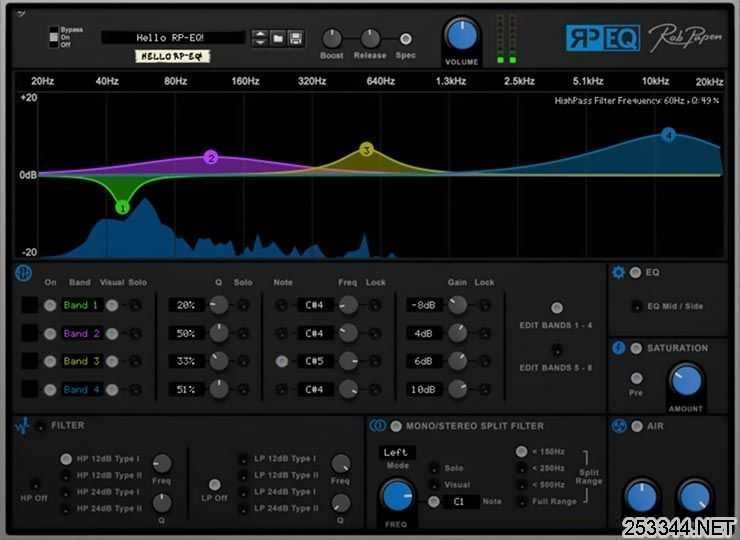Turn the blue VOLUME knob
Viewport: 740px width, 540px height.
pyautogui.click(x=462, y=35)
